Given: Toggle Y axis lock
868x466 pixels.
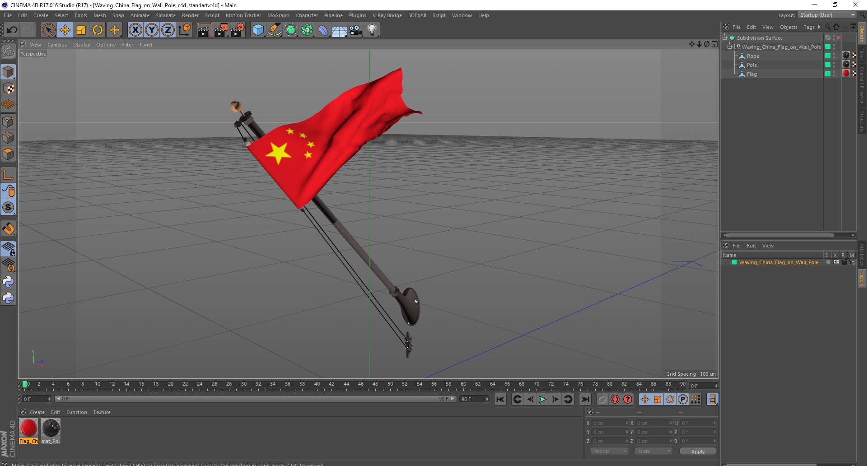Looking at the screenshot, I should (x=152, y=30).
